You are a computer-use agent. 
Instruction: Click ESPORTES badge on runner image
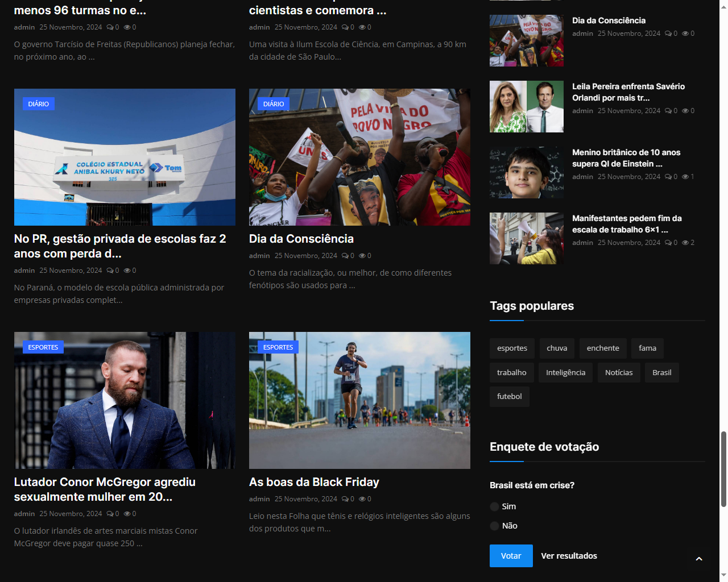(278, 347)
